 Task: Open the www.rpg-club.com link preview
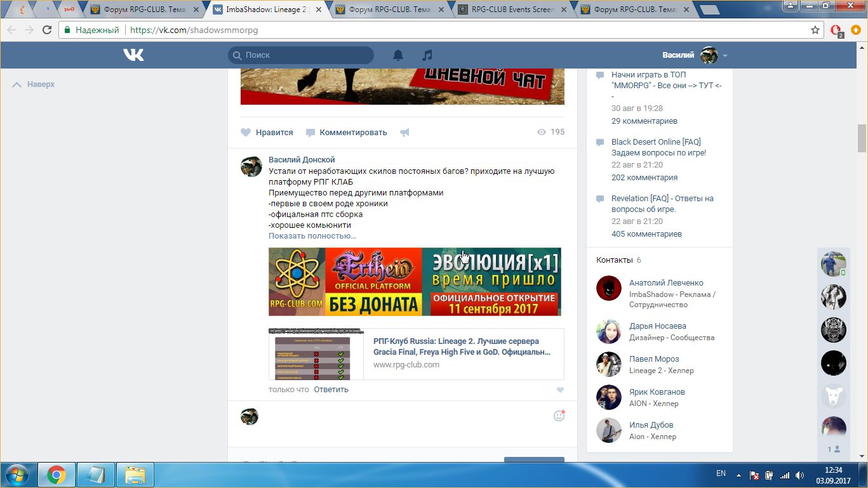[x=406, y=365]
